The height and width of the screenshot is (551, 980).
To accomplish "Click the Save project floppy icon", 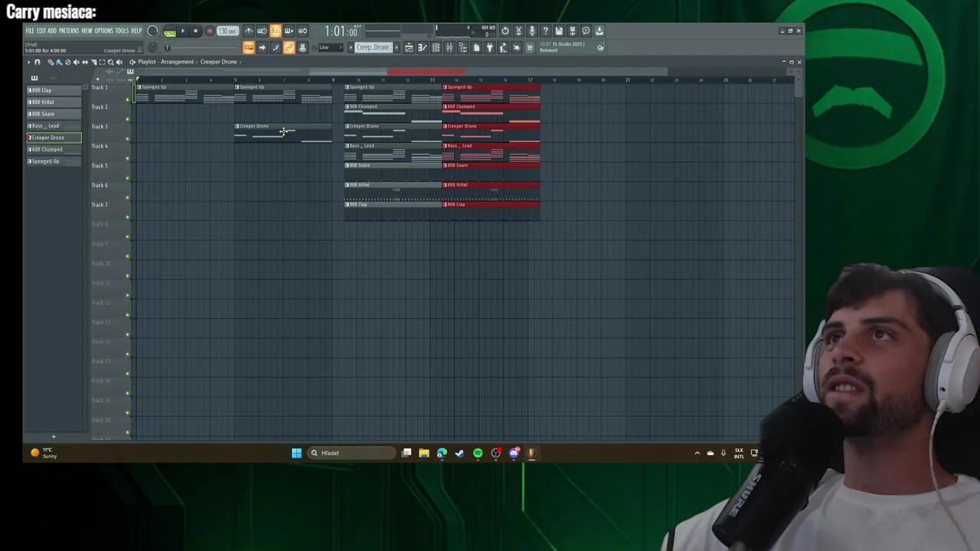I will pyautogui.click(x=559, y=31).
